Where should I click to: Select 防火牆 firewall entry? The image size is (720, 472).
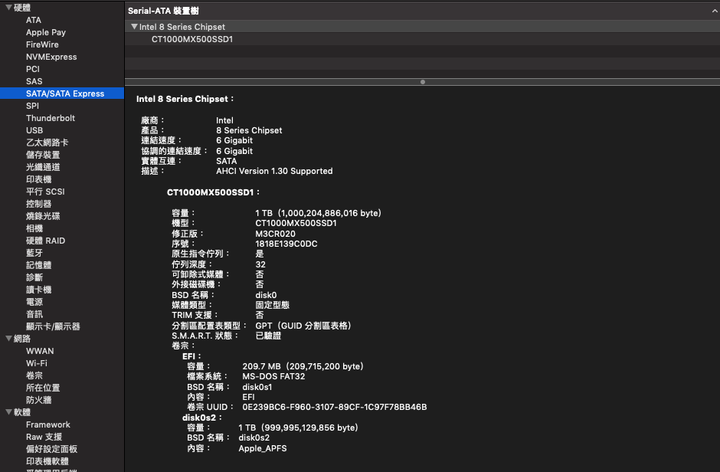39,400
